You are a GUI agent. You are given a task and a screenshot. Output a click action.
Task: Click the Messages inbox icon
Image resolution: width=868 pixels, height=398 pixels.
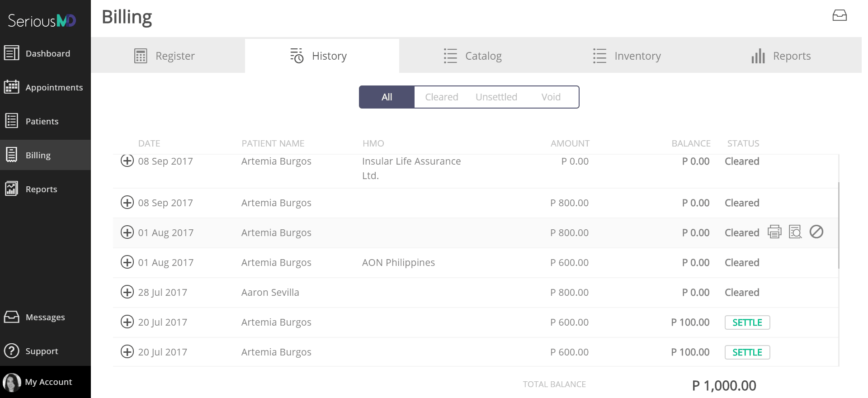coord(12,317)
